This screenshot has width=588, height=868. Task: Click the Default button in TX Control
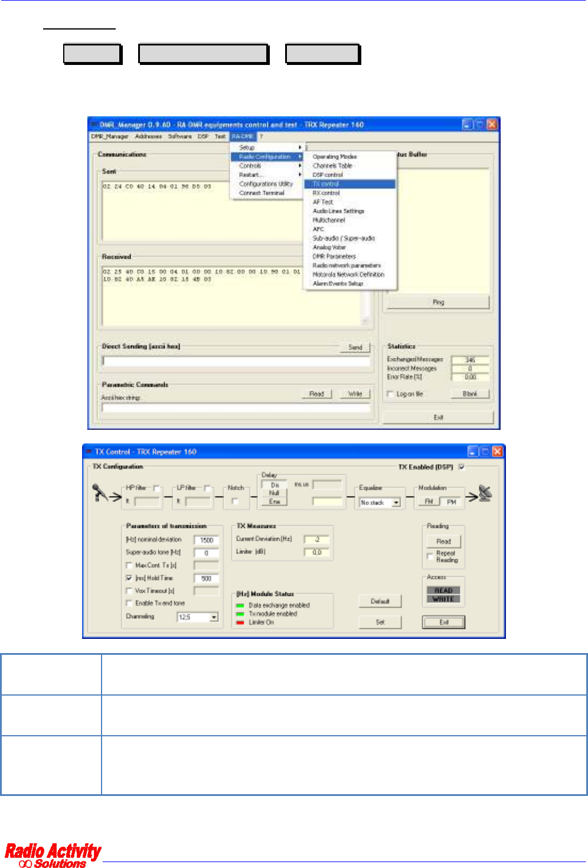[x=380, y=602]
